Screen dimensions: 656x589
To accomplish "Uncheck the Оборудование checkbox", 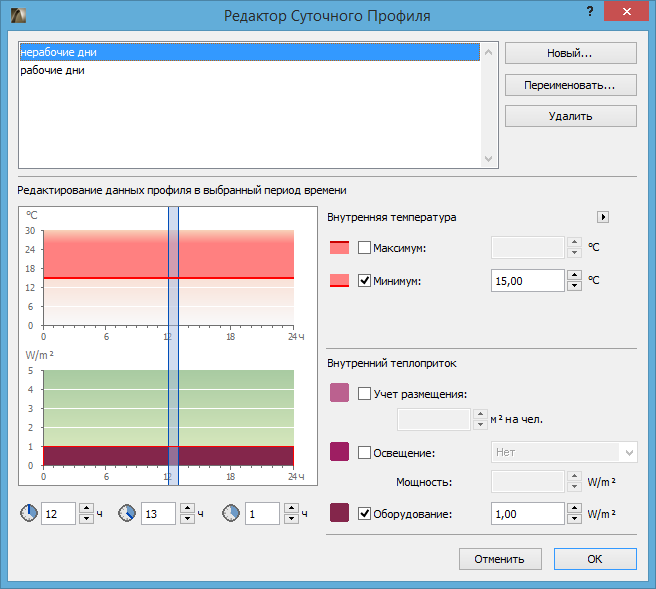I will tap(364, 513).
